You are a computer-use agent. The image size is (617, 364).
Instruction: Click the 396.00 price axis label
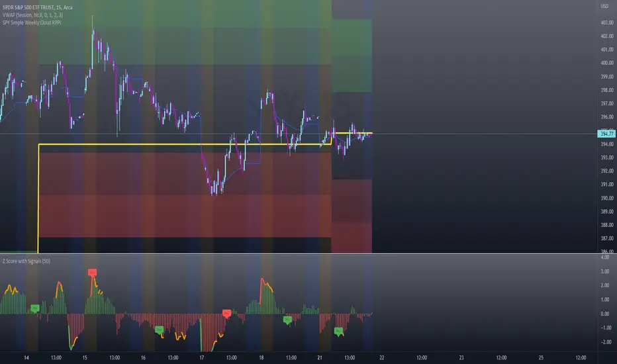pyautogui.click(x=607, y=117)
